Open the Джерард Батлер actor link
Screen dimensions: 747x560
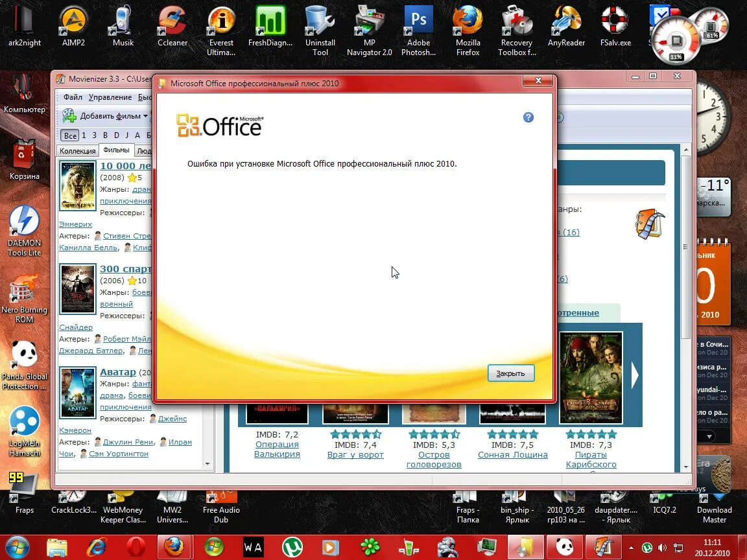[x=91, y=351]
